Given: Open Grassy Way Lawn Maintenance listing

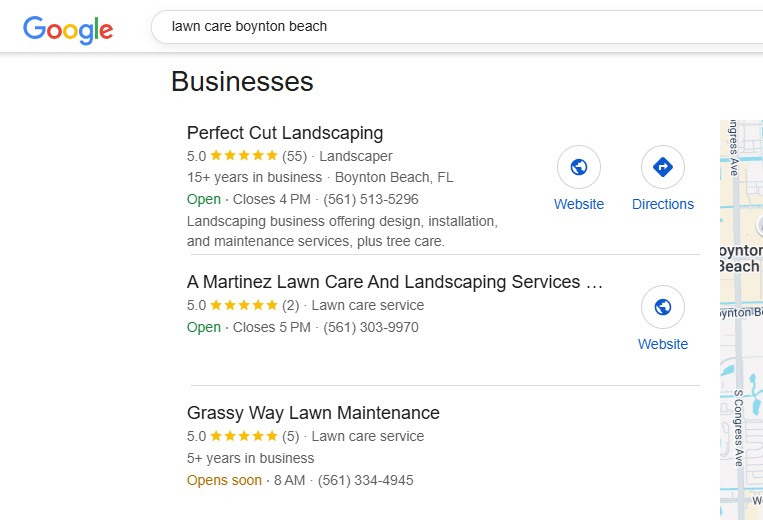Looking at the screenshot, I should [x=313, y=413].
